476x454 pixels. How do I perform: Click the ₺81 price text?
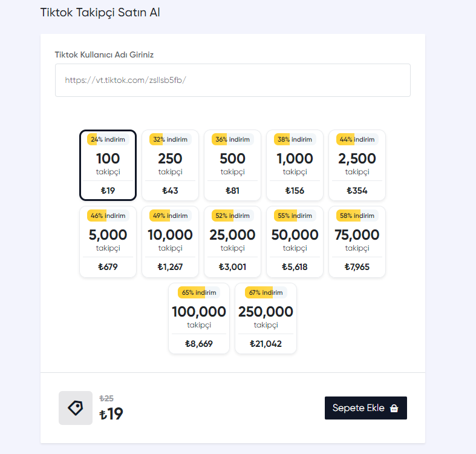coord(232,191)
